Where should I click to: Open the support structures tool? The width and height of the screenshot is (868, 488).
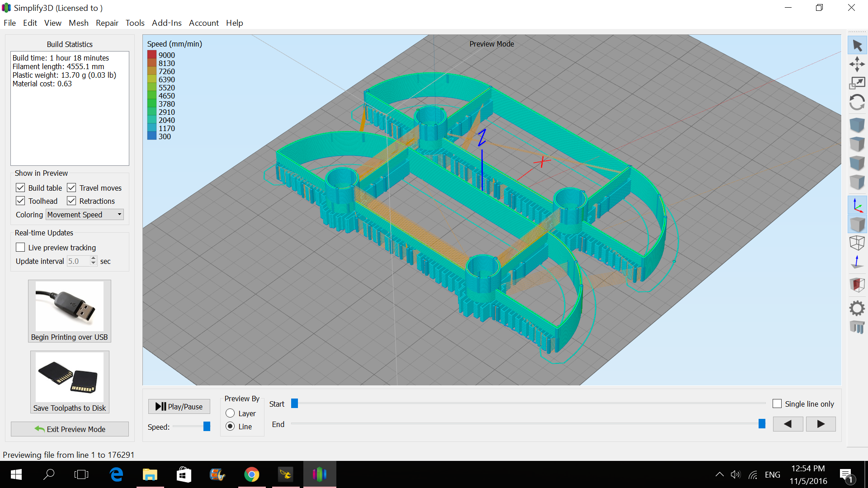857,327
